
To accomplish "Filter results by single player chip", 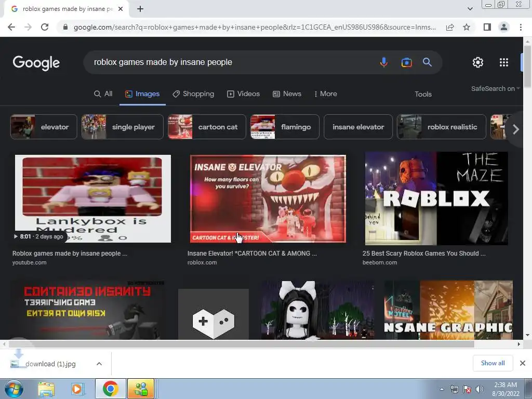I will click(x=123, y=127).
